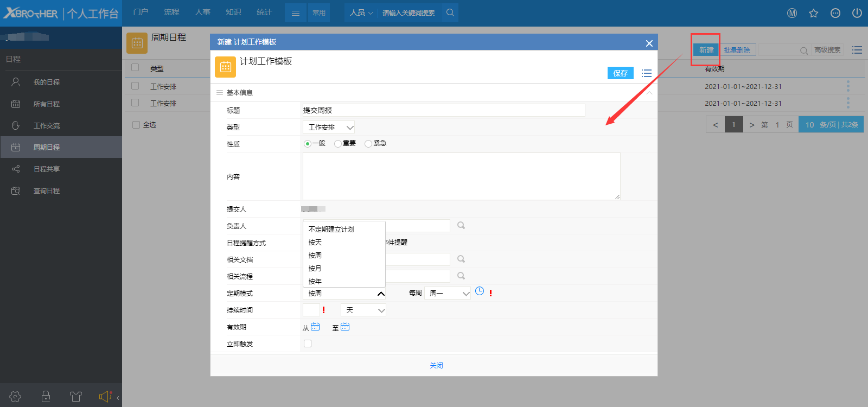Click the favorites star icon
This screenshot has width=868, height=407.
(x=813, y=13)
